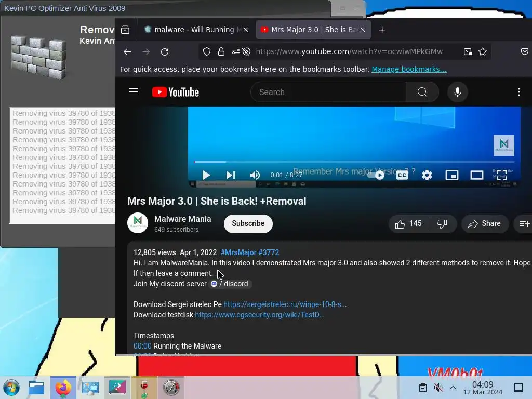Open the file manager from taskbar
Image resolution: width=532 pixels, height=399 pixels.
[36, 388]
